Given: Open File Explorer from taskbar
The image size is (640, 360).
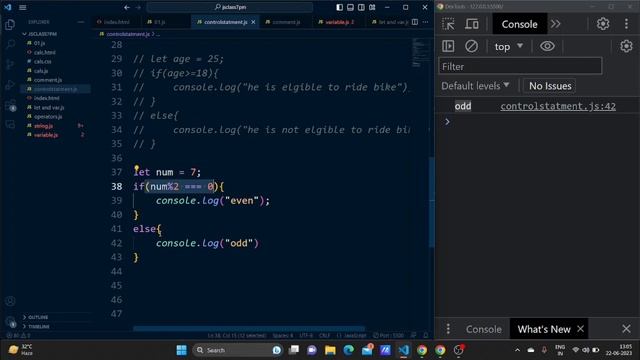Looking at the screenshot, I should [330, 350].
